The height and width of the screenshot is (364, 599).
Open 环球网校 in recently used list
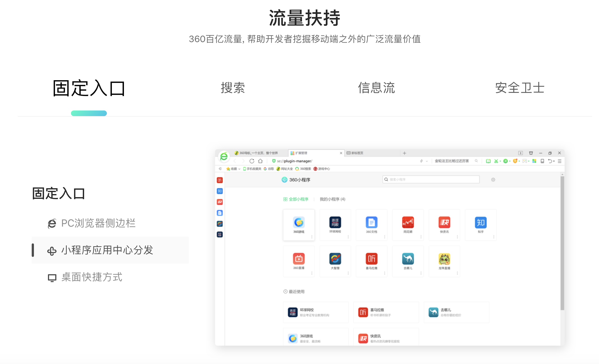(x=316, y=312)
